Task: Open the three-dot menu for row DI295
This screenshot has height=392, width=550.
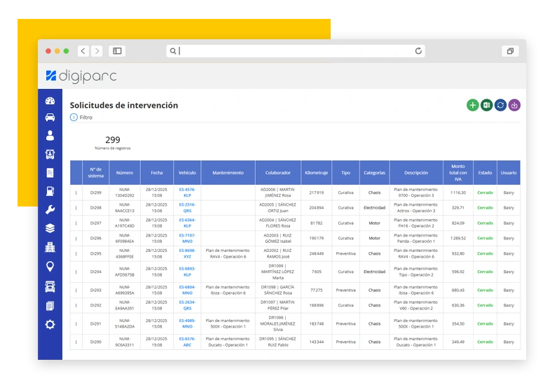Action: pyautogui.click(x=76, y=253)
